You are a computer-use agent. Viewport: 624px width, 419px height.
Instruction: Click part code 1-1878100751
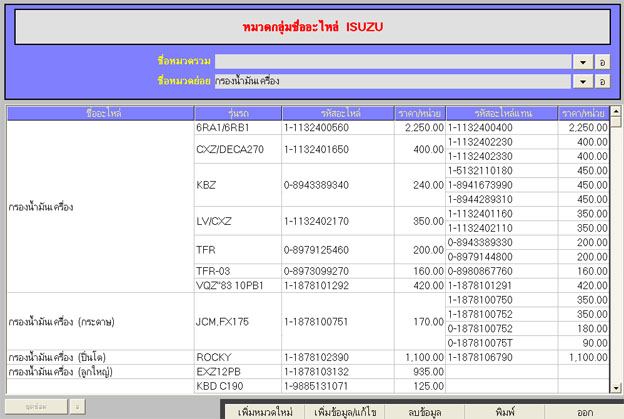(x=338, y=322)
